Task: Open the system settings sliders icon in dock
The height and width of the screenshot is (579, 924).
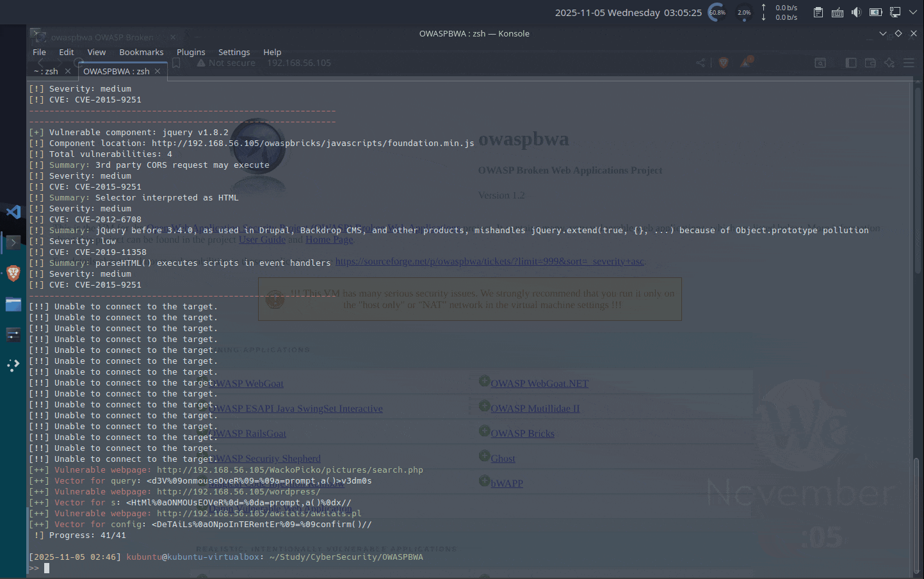Action: 13,334
